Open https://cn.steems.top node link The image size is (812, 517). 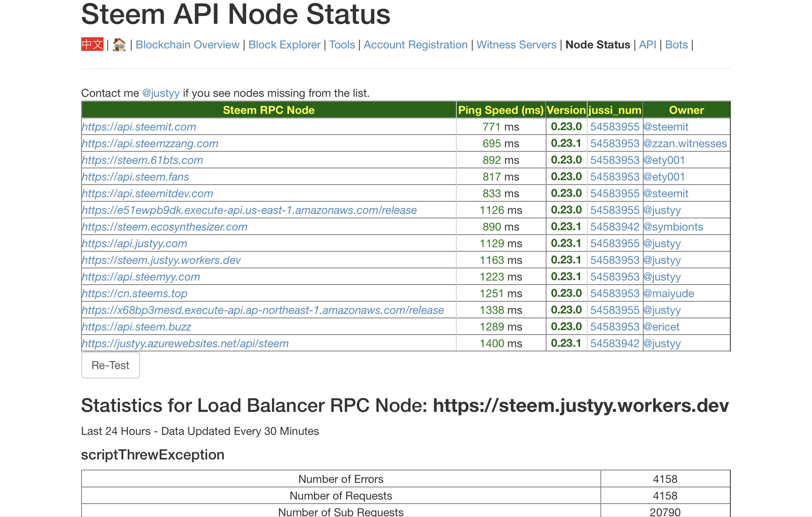pyautogui.click(x=135, y=294)
